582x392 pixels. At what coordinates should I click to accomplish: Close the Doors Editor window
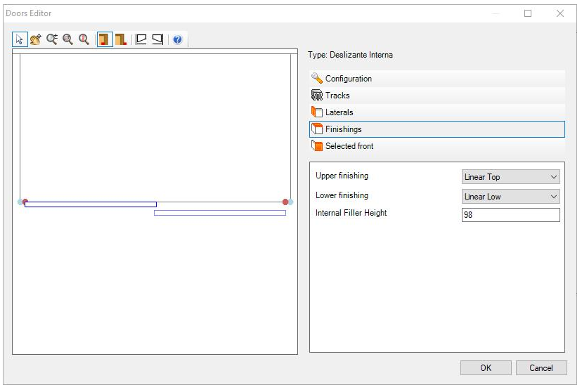(x=560, y=13)
